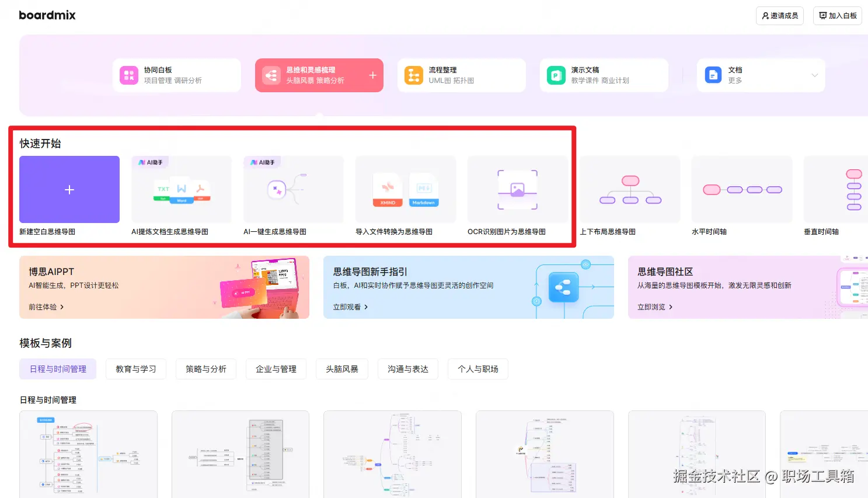Screen dimensions: 868x498
Task: Click the 文档 document icon
Action: tap(713, 75)
